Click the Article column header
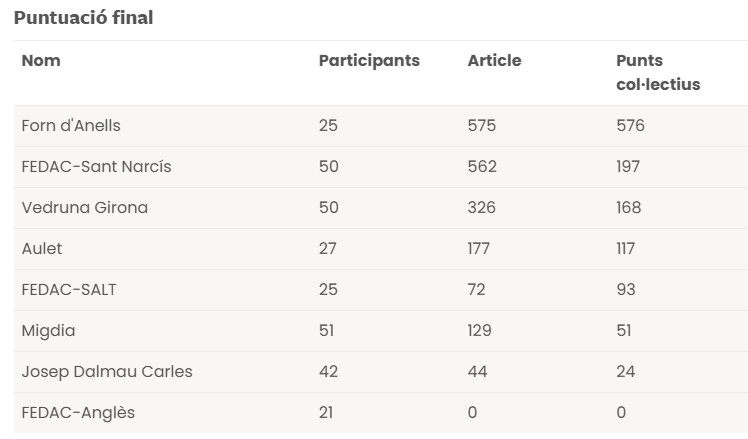Viewport: 748px width, 439px height. pyautogui.click(x=494, y=61)
